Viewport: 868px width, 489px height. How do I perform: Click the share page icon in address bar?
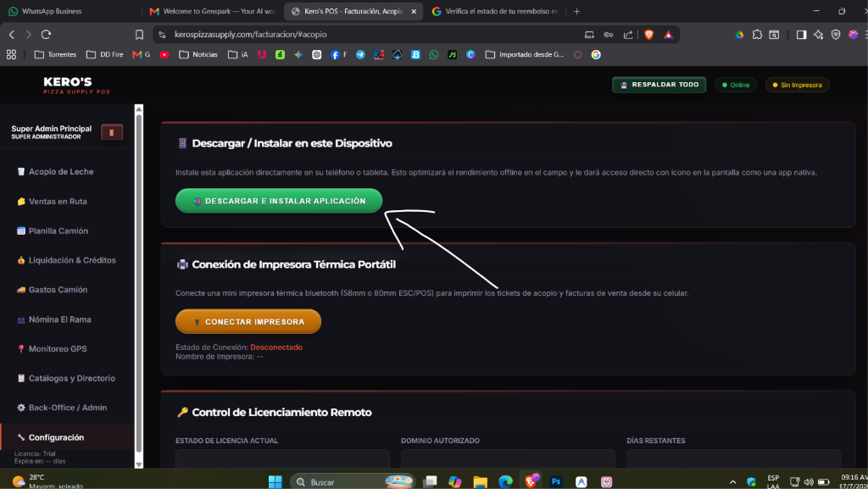(628, 34)
